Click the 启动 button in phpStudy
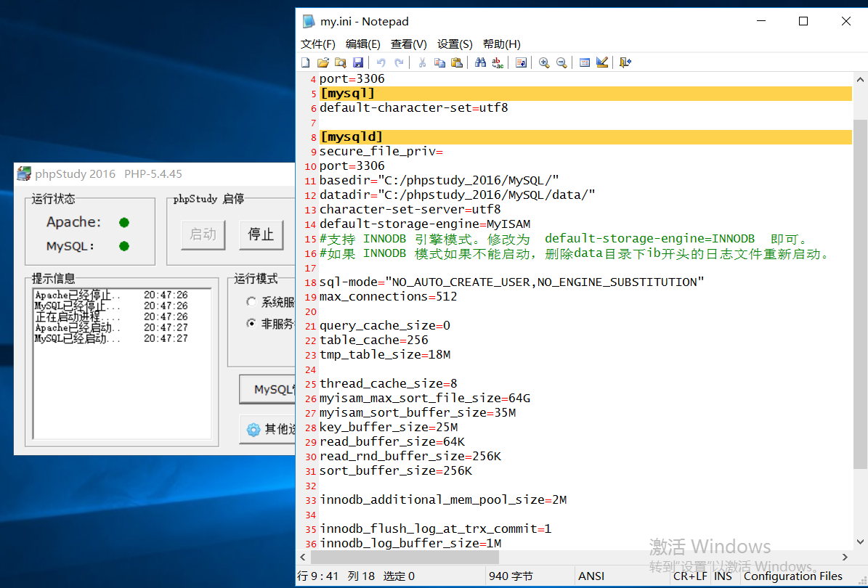The image size is (868, 588). coord(203,234)
